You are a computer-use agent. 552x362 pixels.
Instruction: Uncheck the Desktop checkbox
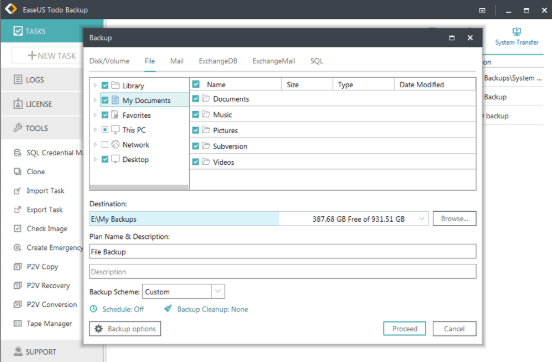click(105, 159)
